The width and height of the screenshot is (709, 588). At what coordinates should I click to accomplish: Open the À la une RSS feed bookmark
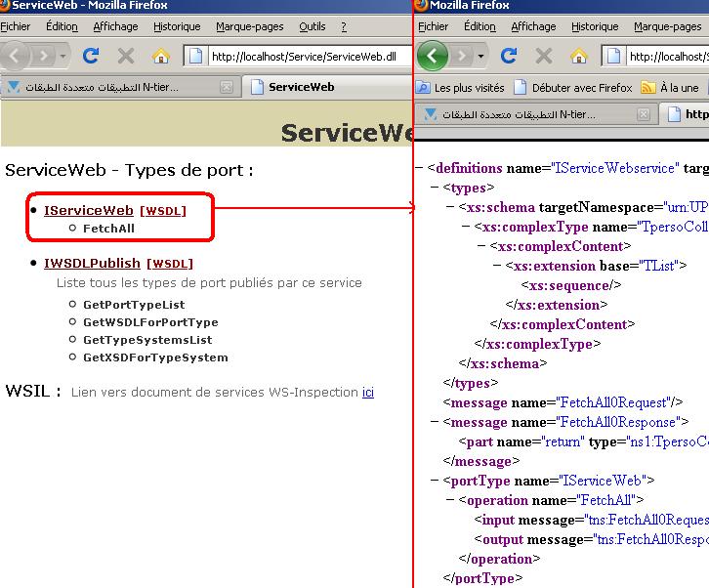pos(670,88)
